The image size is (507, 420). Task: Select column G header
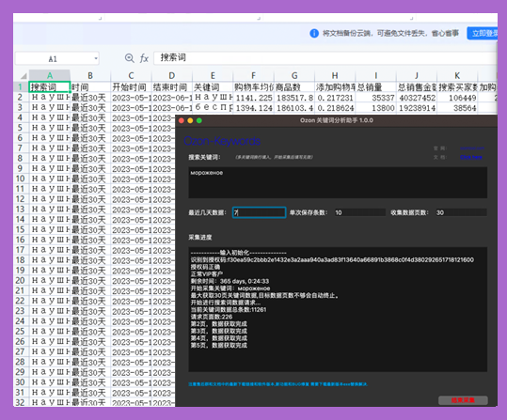[294, 76]
